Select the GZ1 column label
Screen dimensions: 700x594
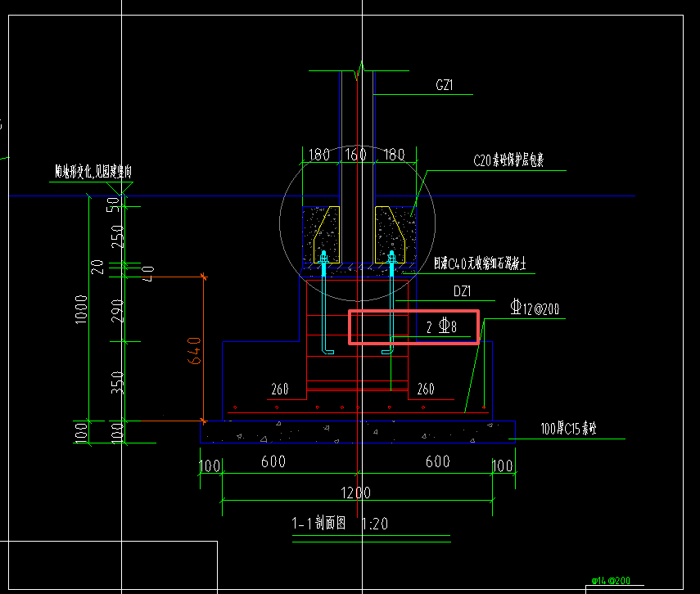445,85
